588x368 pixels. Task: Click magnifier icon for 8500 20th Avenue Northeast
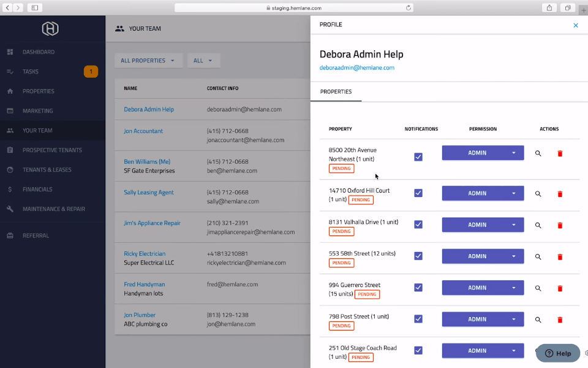click(x=538, y=153)
